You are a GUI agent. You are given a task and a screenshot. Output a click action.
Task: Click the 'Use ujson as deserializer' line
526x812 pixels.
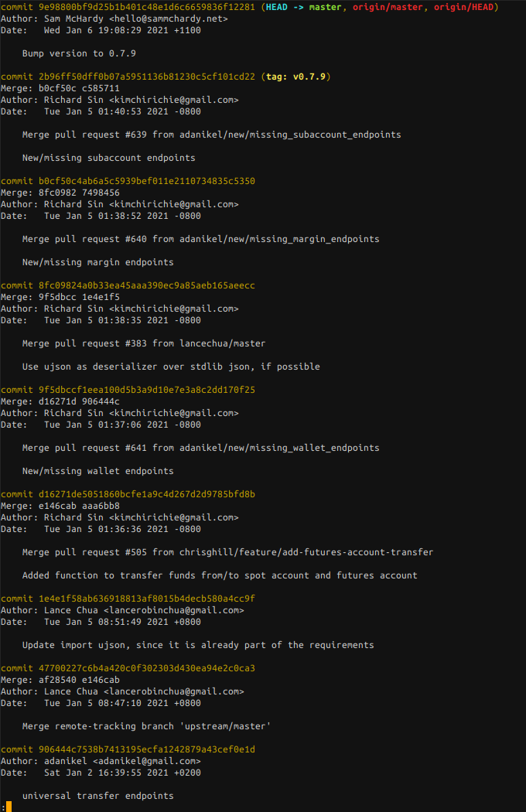[x=171, y=367]
